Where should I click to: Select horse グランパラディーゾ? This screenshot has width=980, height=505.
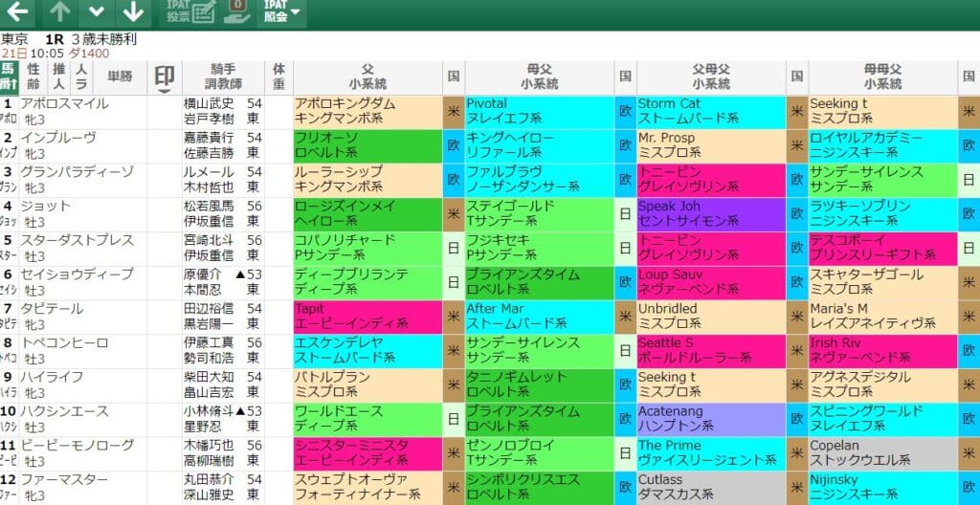(77, 172)
